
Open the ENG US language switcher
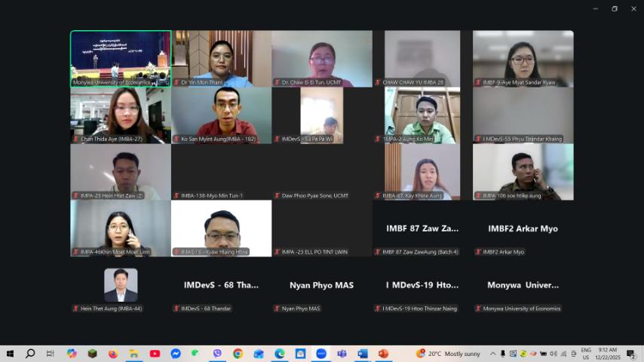[x=586, y=354]
